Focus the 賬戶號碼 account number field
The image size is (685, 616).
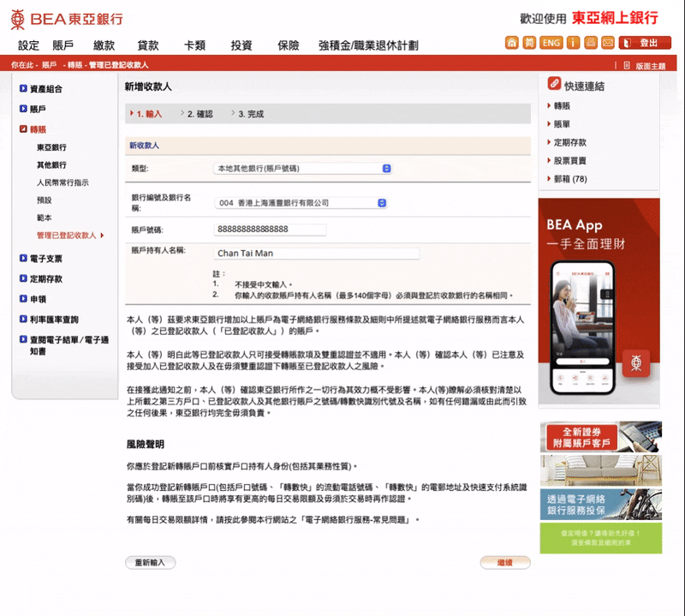click(270, 229)
